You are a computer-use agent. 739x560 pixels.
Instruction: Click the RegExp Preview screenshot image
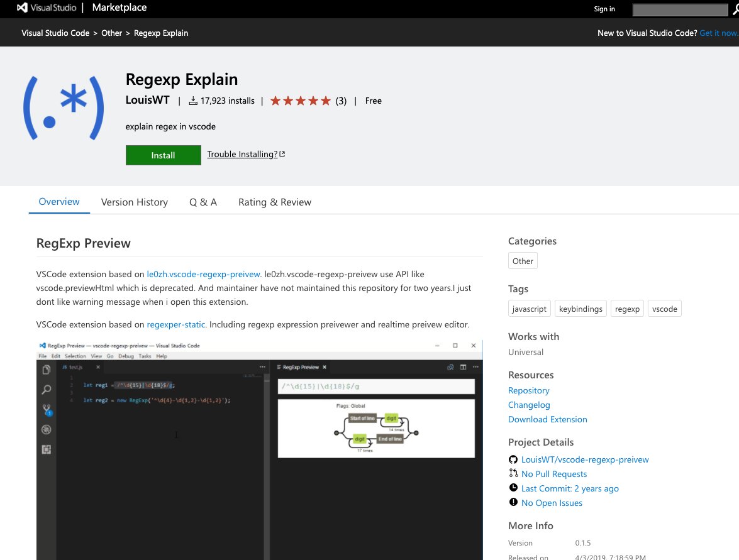[x=259, y=449]
